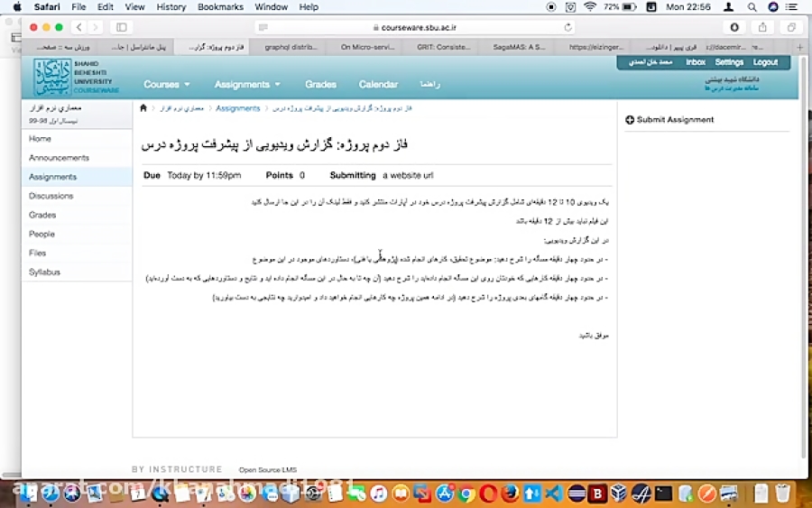Image resolution: width=812 pixels, height=508 pixels.
Task: Open Visual Studio Code from the Dock
Action: click(x=554, y=493)
